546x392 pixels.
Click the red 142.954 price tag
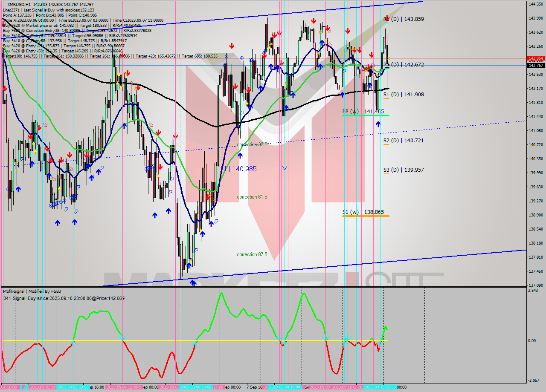(x=536, y=58)
